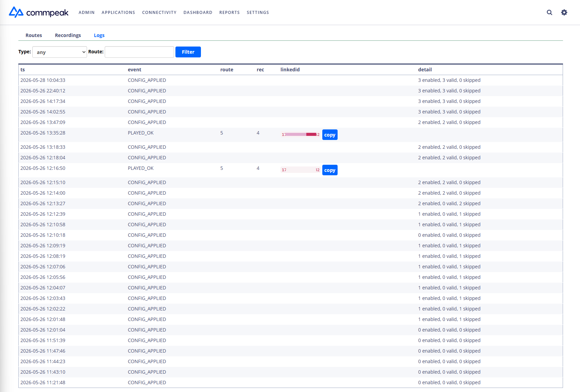Open the SETTINGS menu

pos(258,13)
